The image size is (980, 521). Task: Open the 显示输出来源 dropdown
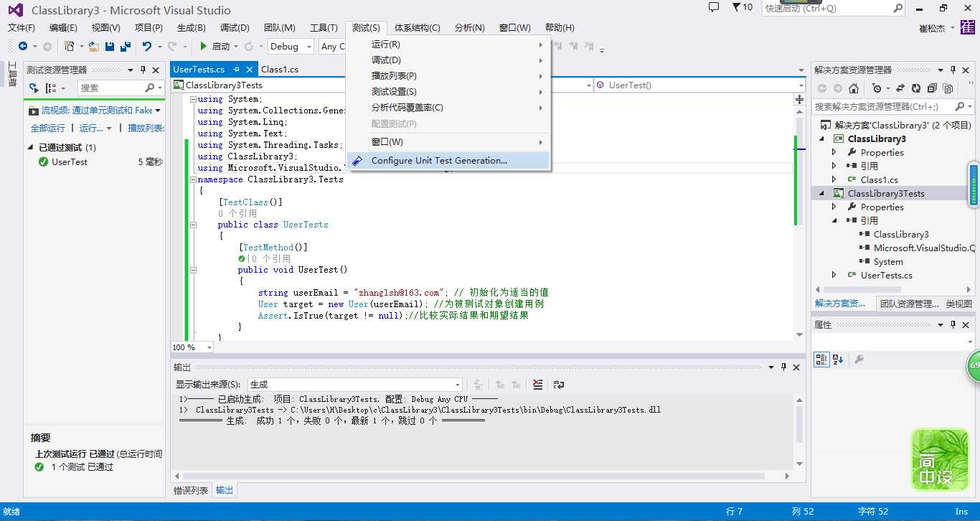pos(355,385)
